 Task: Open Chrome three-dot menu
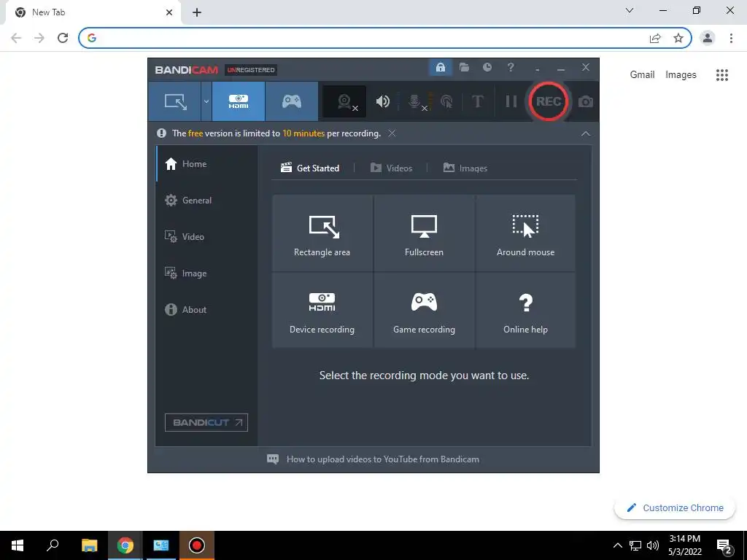click(731, 38)
